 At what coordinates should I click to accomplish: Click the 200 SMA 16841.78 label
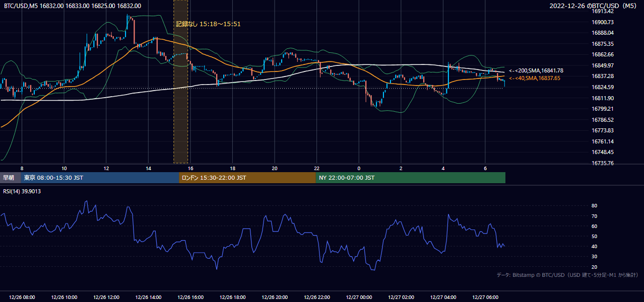tap(536, 71)
